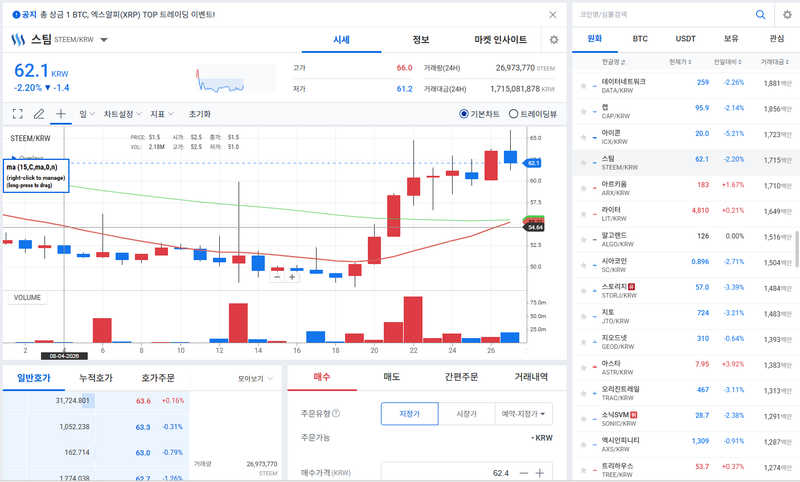The width and height of the screenshot is (800, 482).
Task: Switch to 매도 sell tab
Action: [391, 377]
